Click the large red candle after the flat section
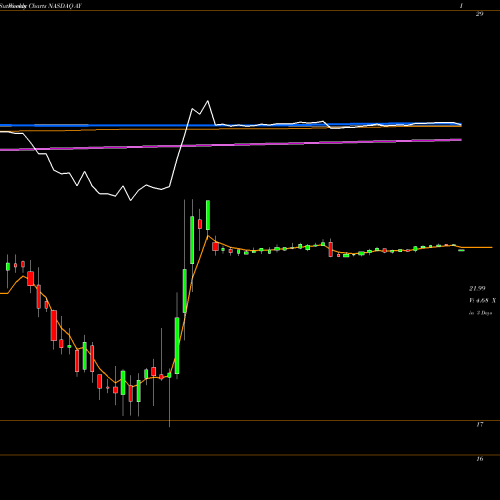The height and width of the screenshot is (500, 500). pos(331,249)
